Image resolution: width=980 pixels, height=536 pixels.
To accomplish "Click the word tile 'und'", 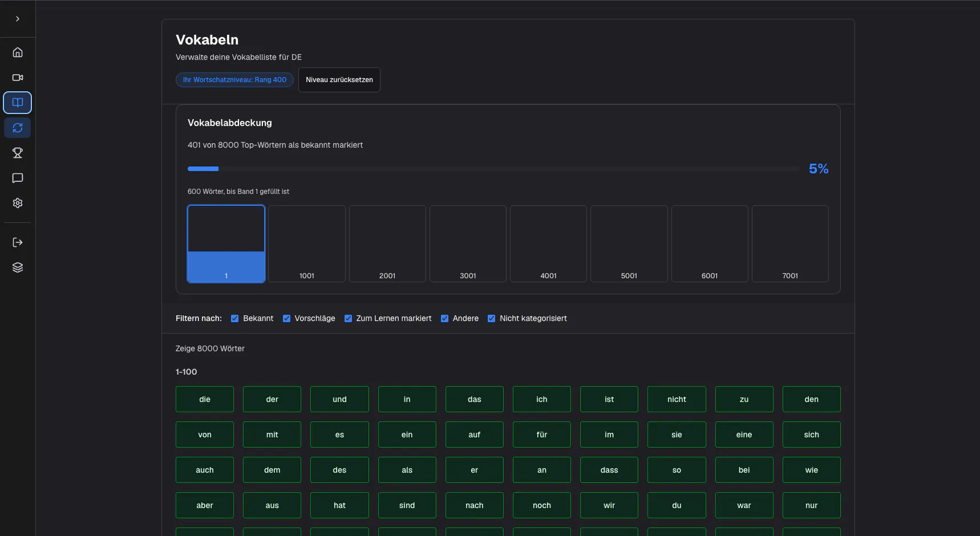I will (339, 399).
